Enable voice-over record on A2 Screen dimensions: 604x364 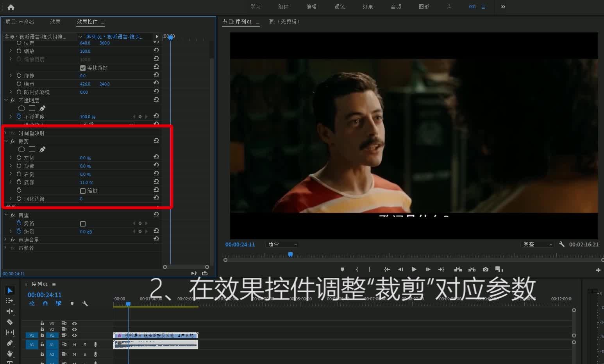point(95,354)
